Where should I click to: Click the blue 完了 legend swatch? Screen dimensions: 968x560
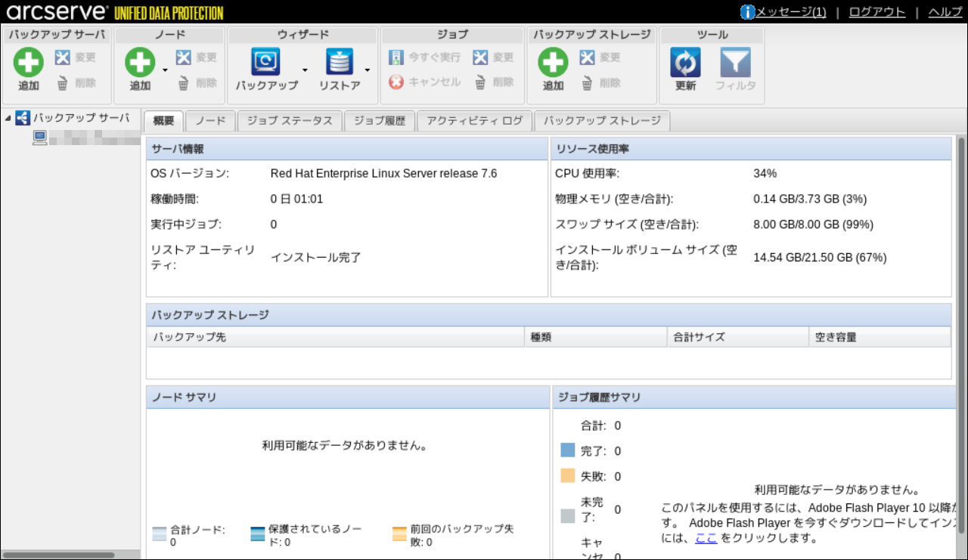[x=568, y=450]
